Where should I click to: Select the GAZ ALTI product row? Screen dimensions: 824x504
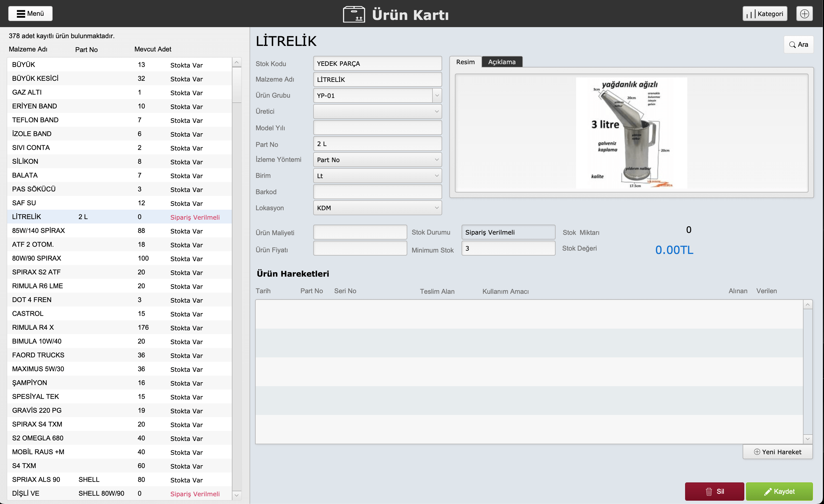coord(119,92)
